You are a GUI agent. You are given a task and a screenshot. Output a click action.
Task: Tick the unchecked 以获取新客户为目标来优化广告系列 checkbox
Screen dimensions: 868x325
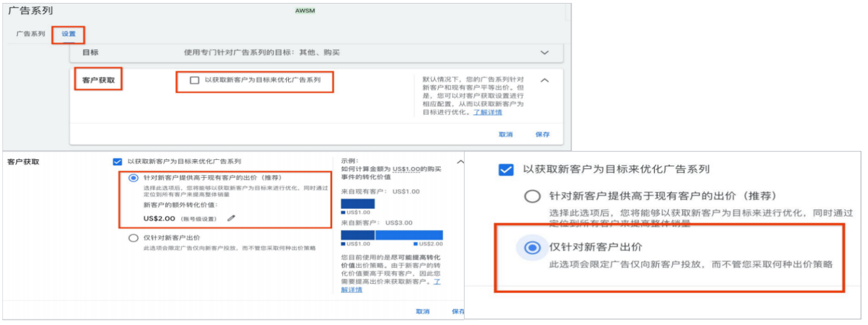[x=195, y=80]
